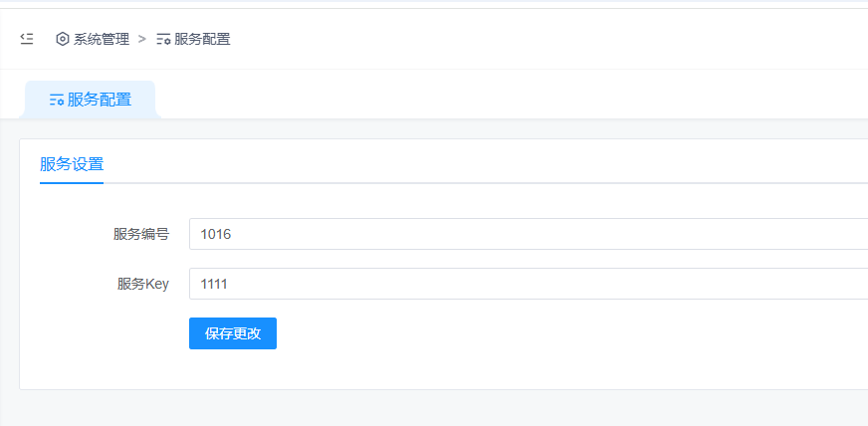Click the 服务Key field label
This screenshot has width=868, height=426.
(142, 284)
